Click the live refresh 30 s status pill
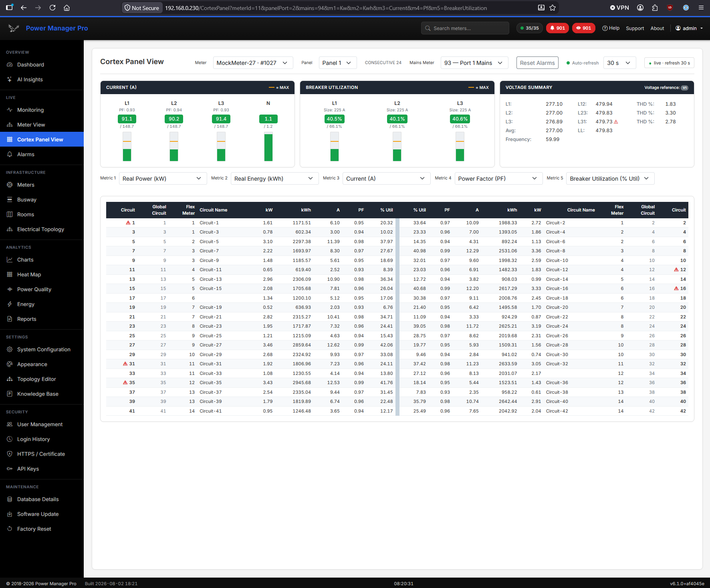The image size is (710, 588). (669, 63)
